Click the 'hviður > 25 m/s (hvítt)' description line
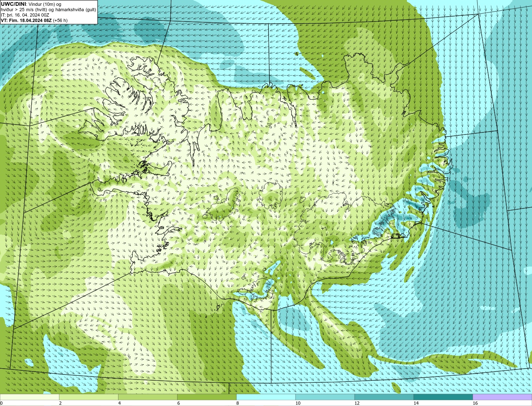Image resolution: width=532 pixels, height=406 pixels. 48,10
